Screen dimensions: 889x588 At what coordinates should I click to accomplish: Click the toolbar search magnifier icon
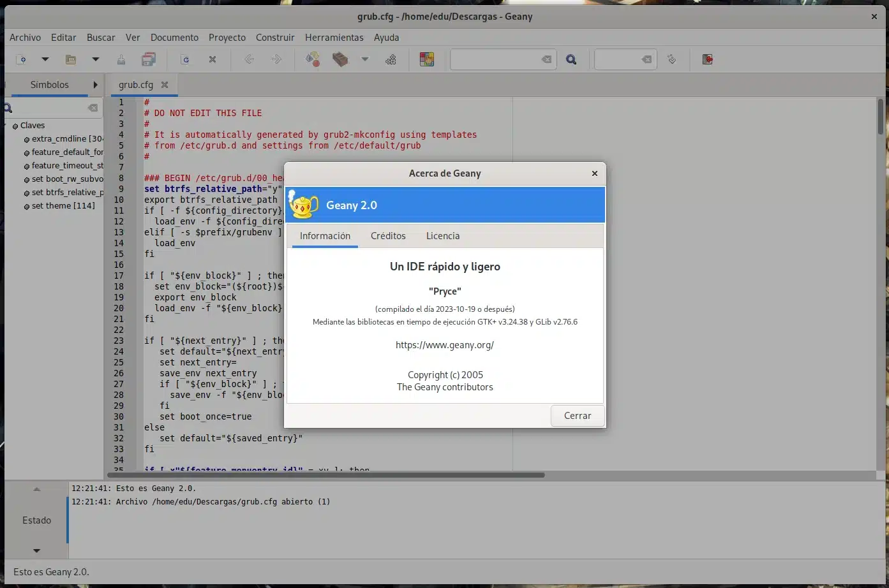click(x=571, y=59)
